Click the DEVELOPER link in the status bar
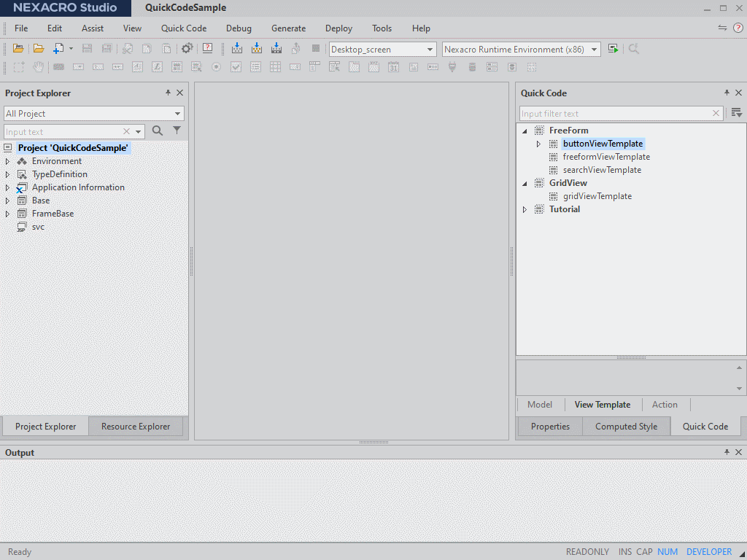The width and height of the screenshot is (747, 560). pyautogui.click(x=709, y=552)
